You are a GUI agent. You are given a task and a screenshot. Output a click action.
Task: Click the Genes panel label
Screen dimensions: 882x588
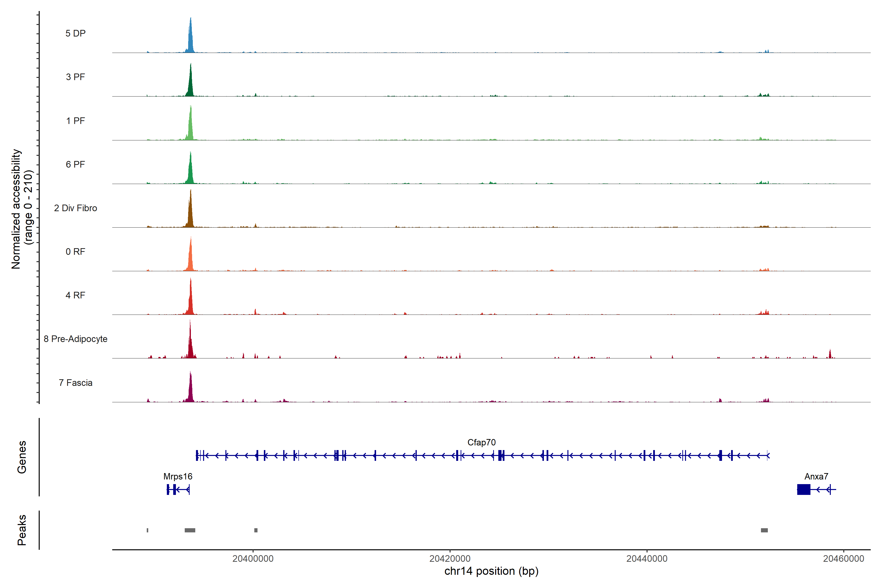[x=22, y=457]
